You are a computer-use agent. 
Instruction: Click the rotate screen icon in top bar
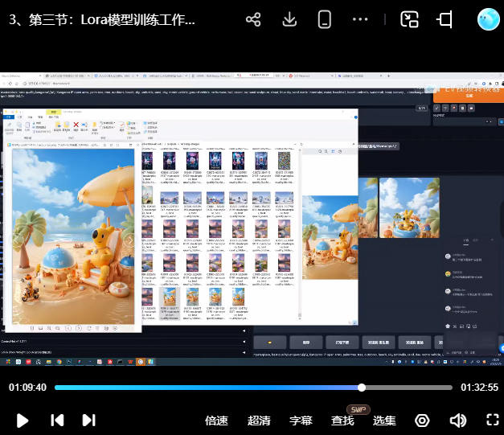tap(445, 20)
